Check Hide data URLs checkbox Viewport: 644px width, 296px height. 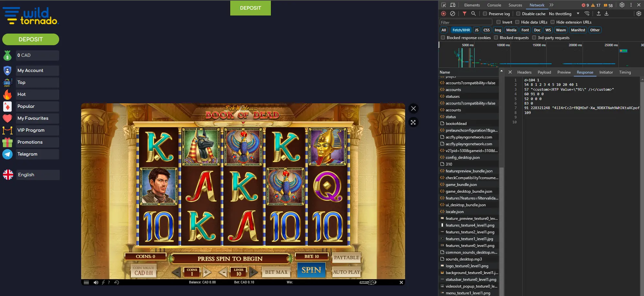click(x=517, y=22)
